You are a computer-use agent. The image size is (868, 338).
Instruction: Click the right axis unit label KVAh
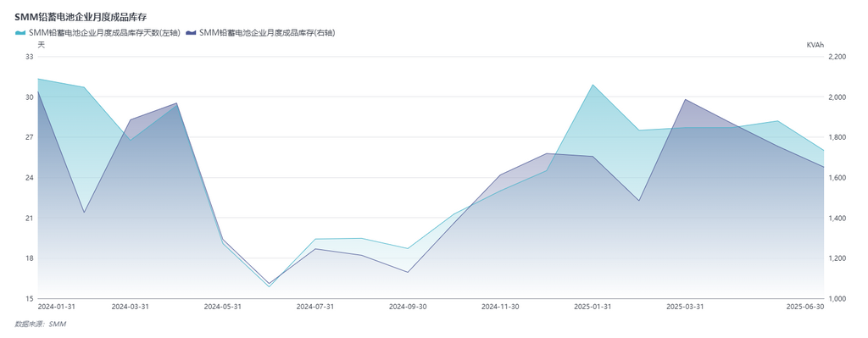815,45
